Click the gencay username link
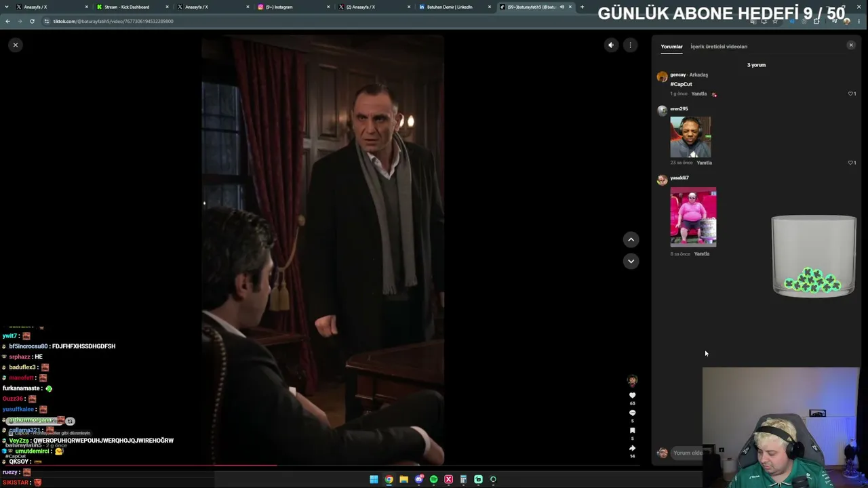 point(677,75)
